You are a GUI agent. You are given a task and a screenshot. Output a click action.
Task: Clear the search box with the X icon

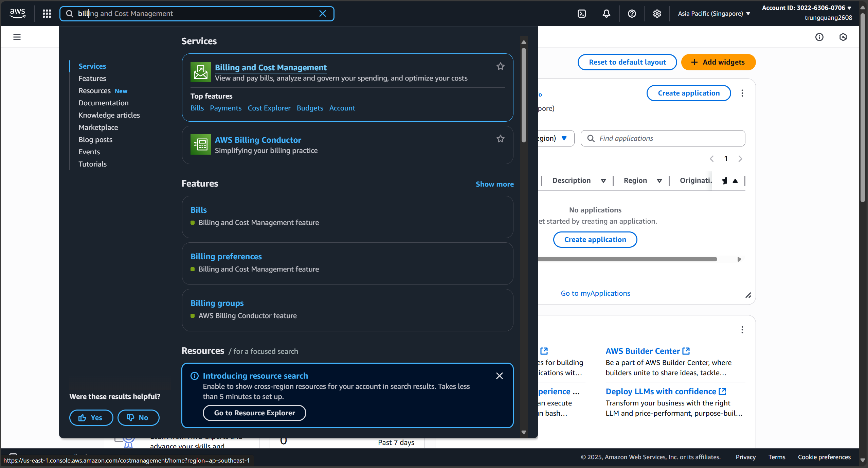click(323, 14)
